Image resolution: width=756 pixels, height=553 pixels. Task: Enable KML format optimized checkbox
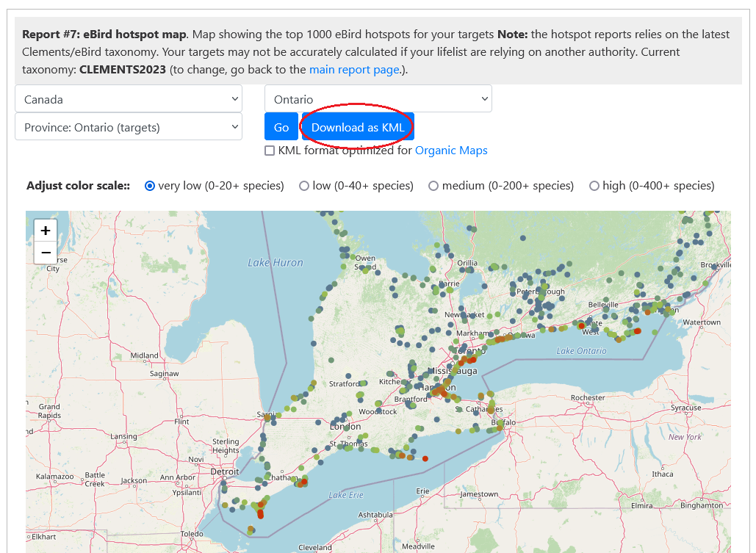click(x=270, y=151)
